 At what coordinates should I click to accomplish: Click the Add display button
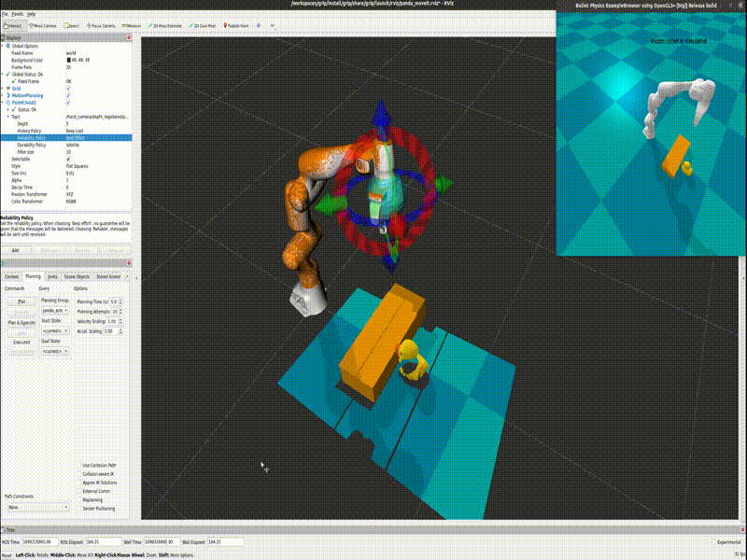(x=14, y=250)
